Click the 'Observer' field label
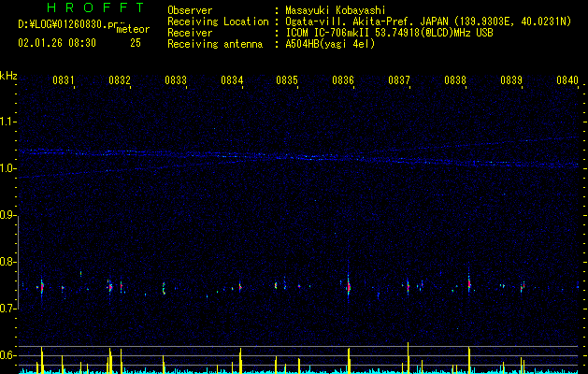 190,10
